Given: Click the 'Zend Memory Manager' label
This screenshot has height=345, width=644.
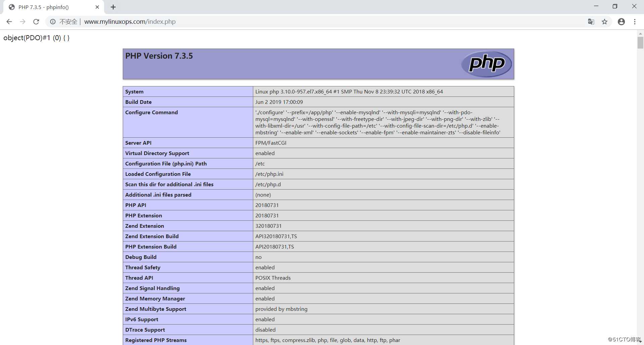Looking at the screenshot, I should pyautogui.click(x=155, y=299).
